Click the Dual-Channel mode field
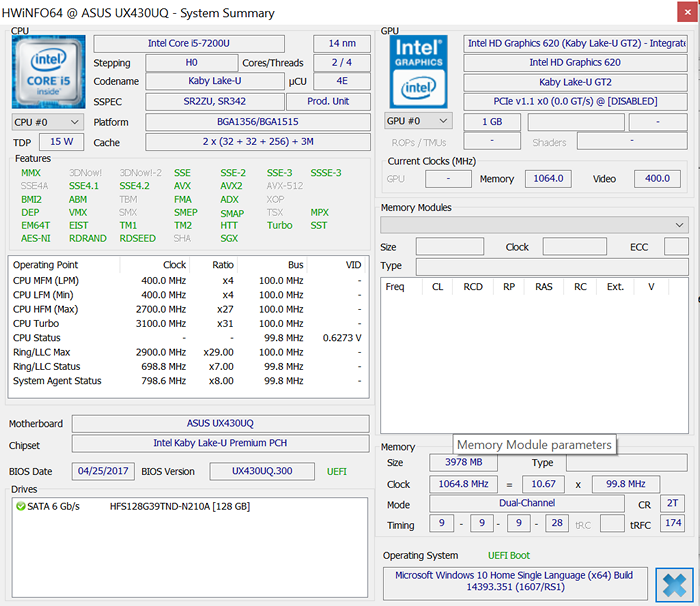The height and width of the screenshot is (606, 700). pos(527,503)
